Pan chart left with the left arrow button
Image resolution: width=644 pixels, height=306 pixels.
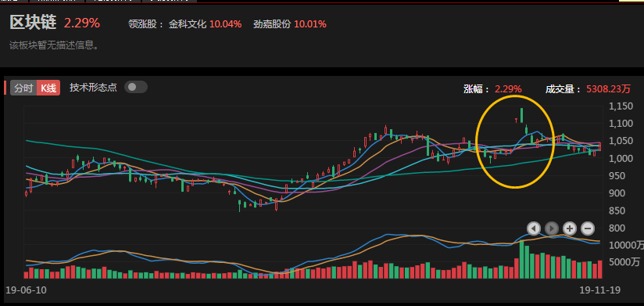pos(534,228)
